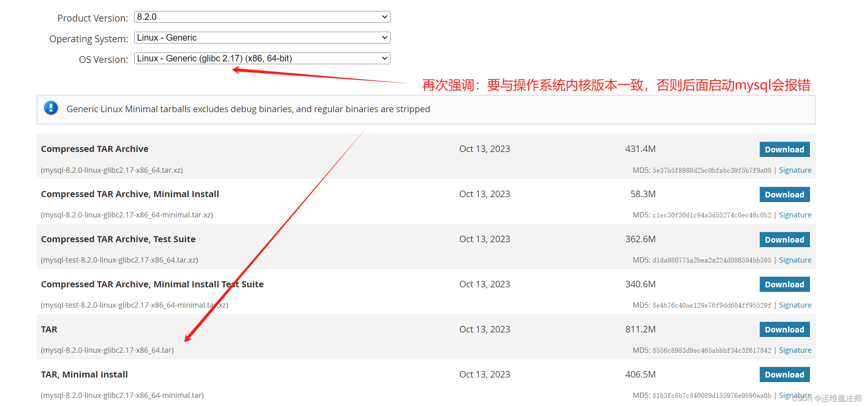Download the 811.2M TAR package

pyautogui.click(x=784, y=330)
